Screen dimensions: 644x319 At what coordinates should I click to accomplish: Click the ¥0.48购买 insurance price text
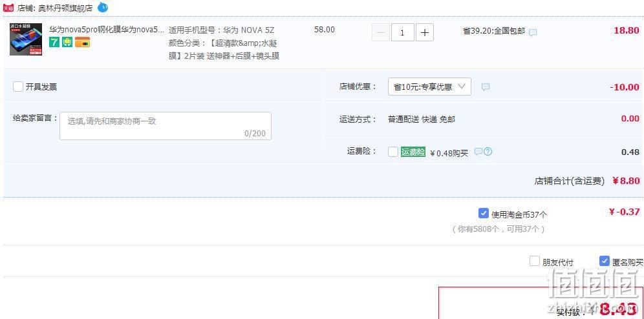[x=449, y=153]
